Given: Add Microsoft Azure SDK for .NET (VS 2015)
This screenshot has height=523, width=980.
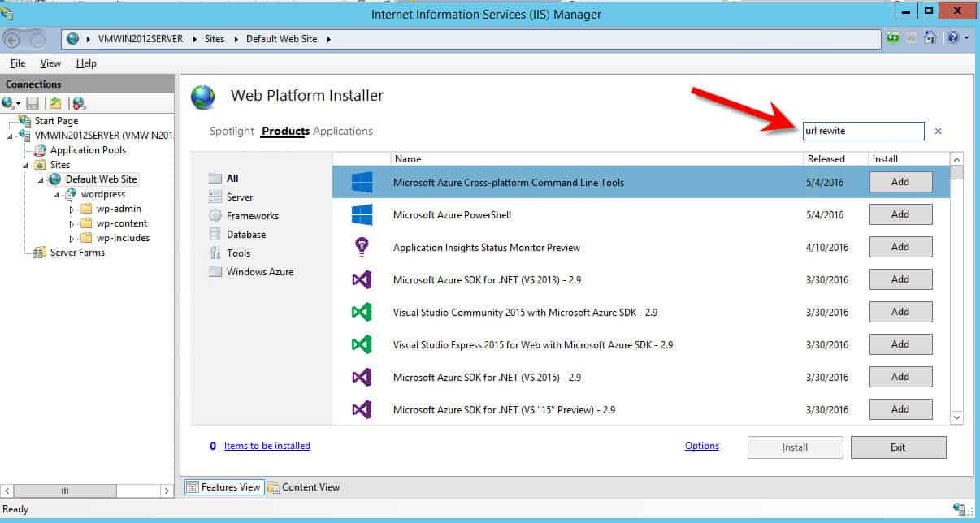Looking at the screenshot, I should [x=900, y=377].
